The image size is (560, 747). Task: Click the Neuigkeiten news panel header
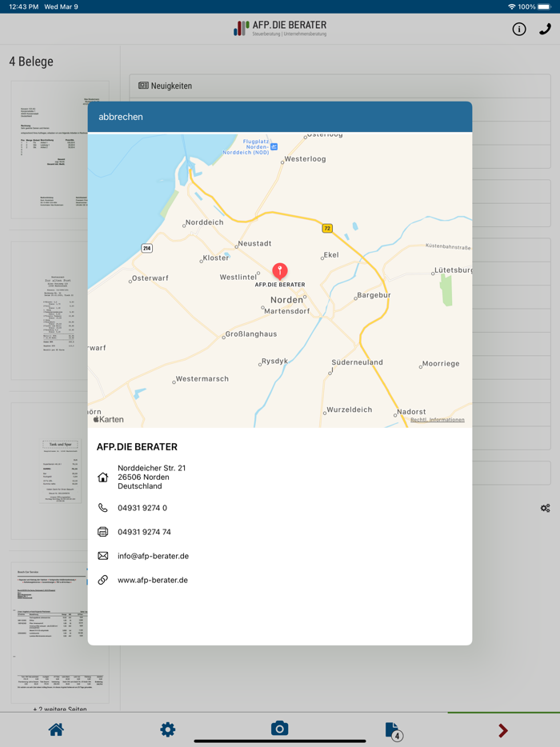click(340, 86)
